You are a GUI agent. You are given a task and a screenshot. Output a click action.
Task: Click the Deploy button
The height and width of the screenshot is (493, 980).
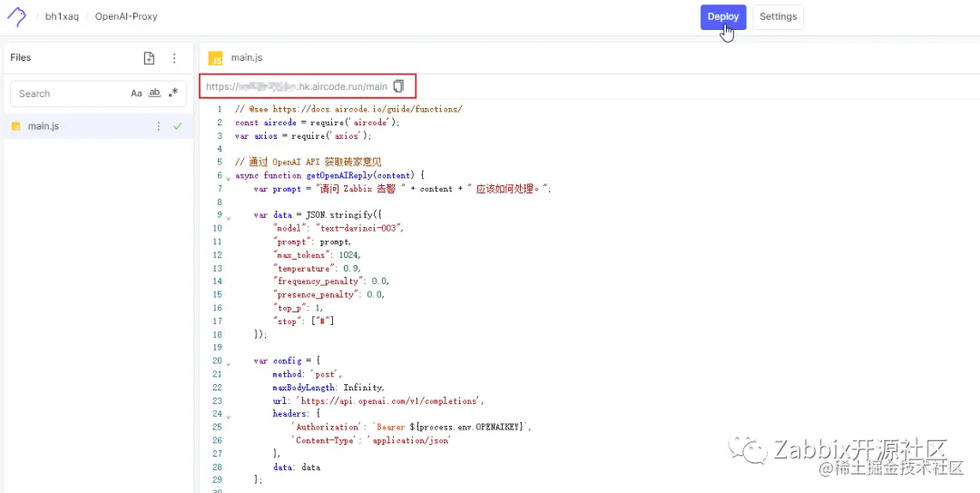coord(723,17)
